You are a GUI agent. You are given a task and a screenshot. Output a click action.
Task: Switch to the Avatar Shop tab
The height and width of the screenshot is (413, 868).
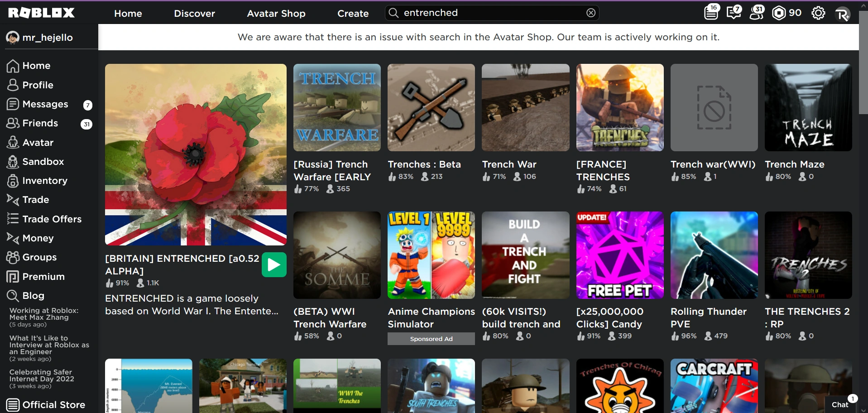(276, 14)
